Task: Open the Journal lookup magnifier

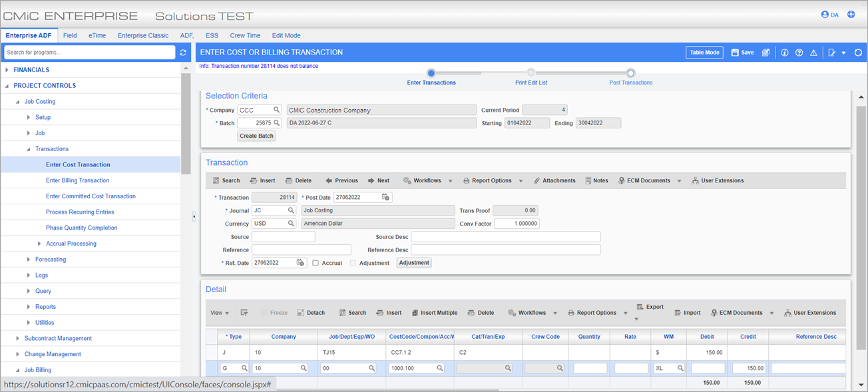Action: (x=291, y=210)
